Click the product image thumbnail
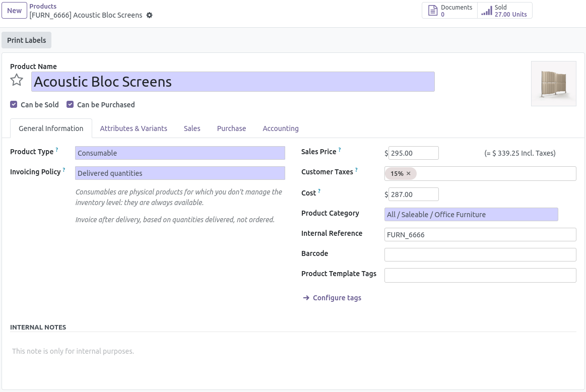Viewport: 586px width, 392px height. (553, 84)
